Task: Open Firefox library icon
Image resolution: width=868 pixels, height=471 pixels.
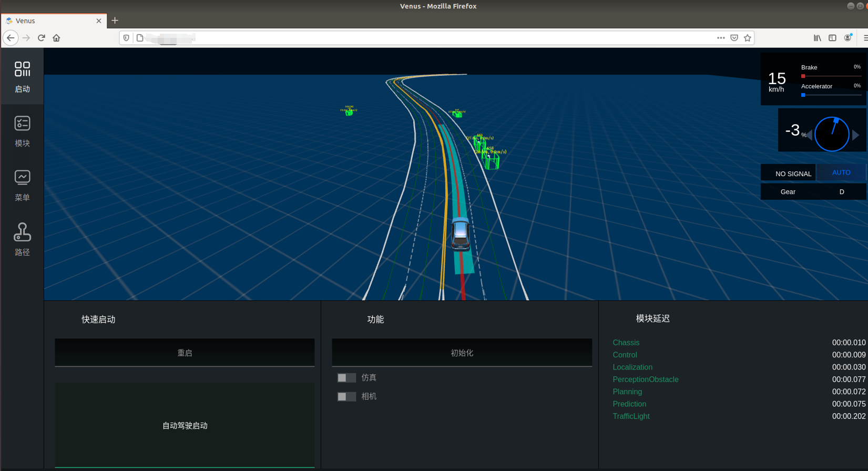Action: [x=817, y=38]
